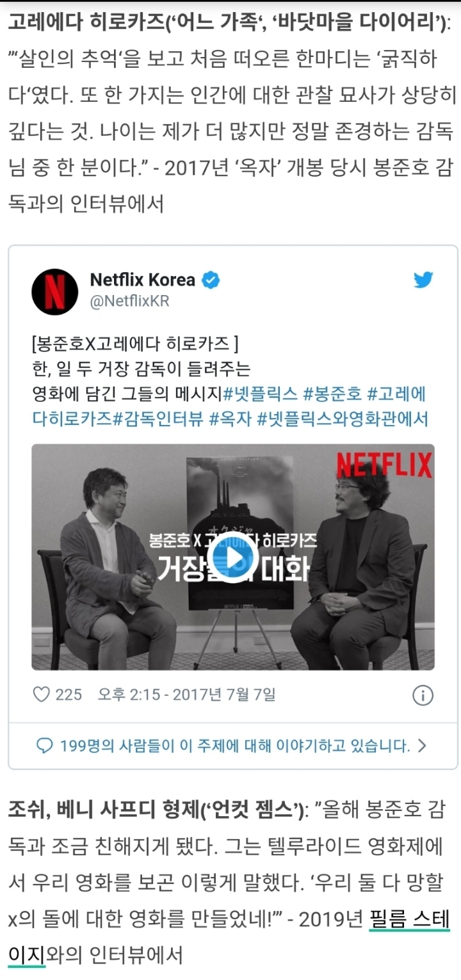The width and height of the screenshot is (461, 980).
Task: Click the verified badge next to Netflix Korea
Action: pos(211,280)
